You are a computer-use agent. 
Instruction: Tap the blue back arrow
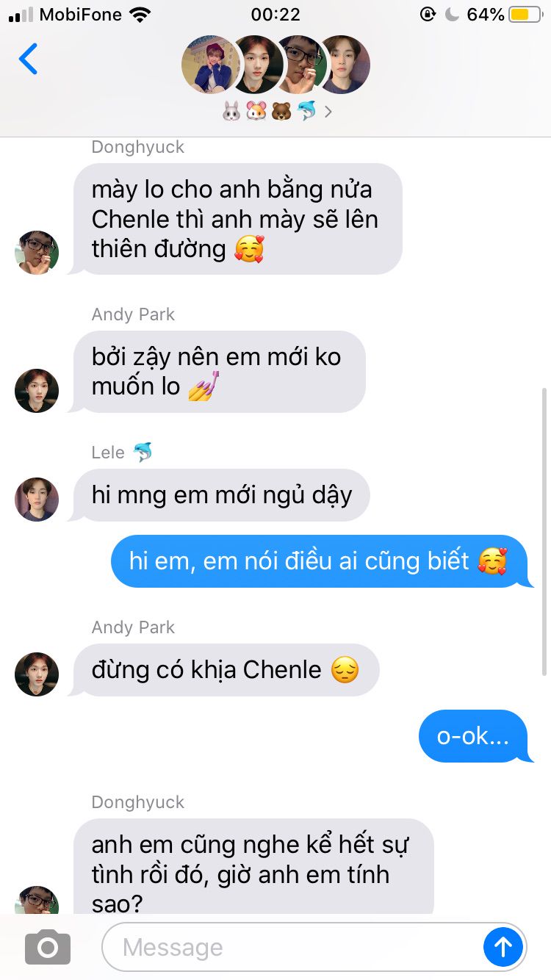click(x=28, y=59)
